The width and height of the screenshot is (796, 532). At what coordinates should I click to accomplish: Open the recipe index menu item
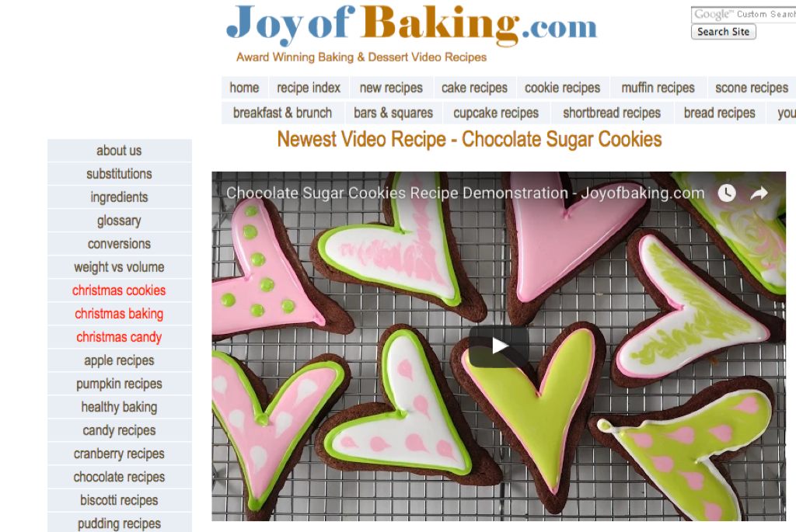click(x=309, y=88)
